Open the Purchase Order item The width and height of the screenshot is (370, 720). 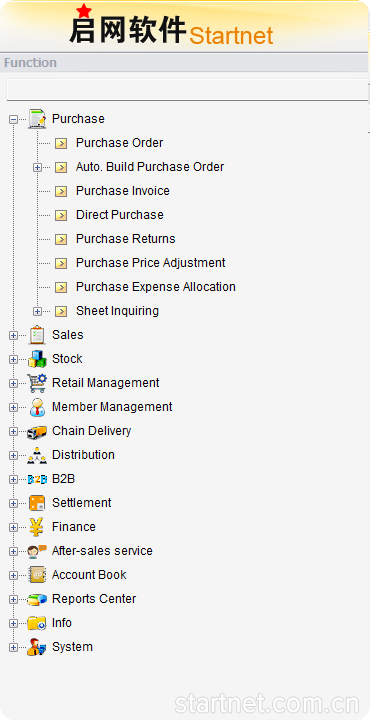pos(119,143)
